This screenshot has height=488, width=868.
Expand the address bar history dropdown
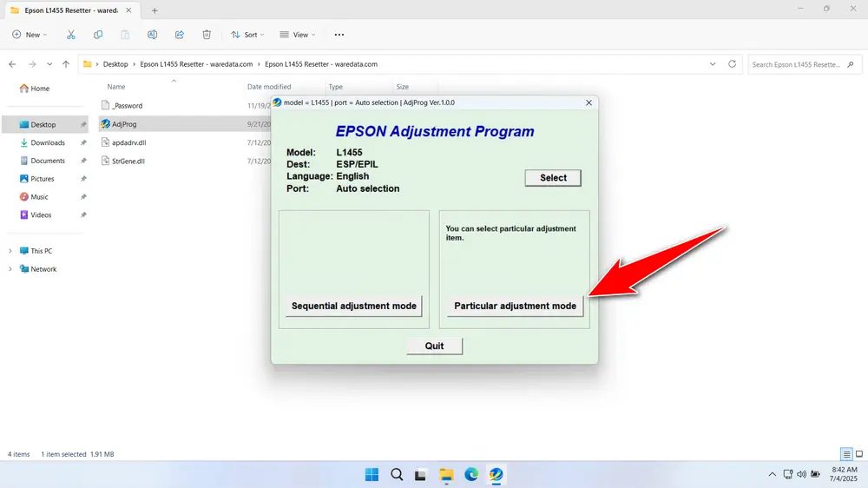pos(713,64)
